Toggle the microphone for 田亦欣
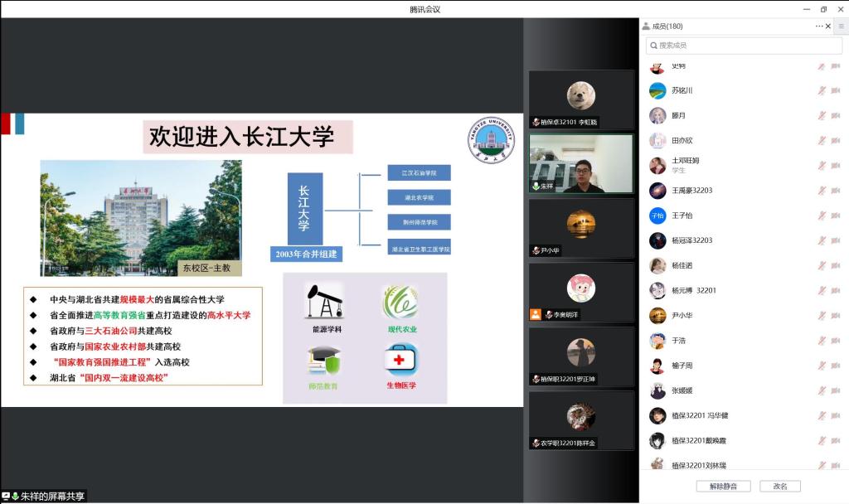The image size is (849, 504). 821,140
